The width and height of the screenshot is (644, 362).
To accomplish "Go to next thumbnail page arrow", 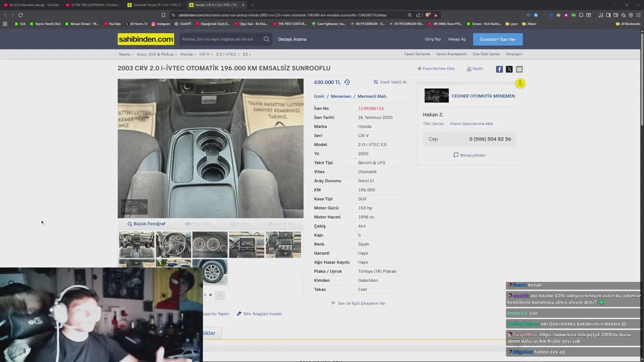I will pos(219,295).
